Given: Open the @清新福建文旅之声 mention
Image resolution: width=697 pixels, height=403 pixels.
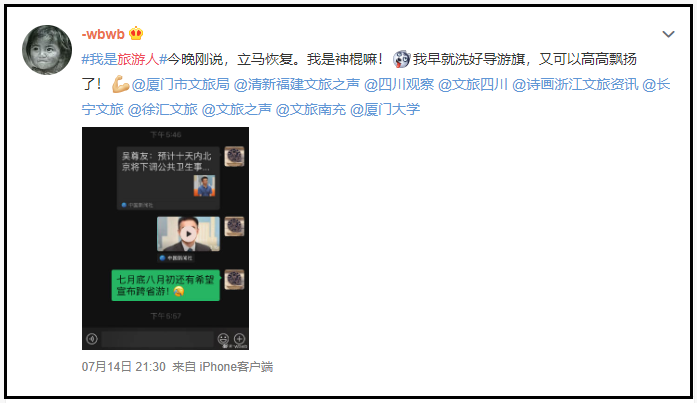Looking at the screenshot, I should click(x=296, y=84).
